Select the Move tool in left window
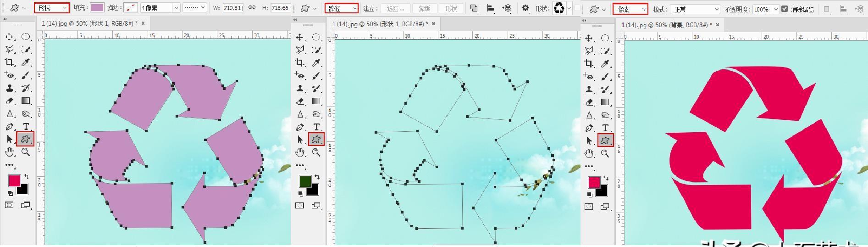The width and height of the screenshot is (868, 247). click(9, 37)
